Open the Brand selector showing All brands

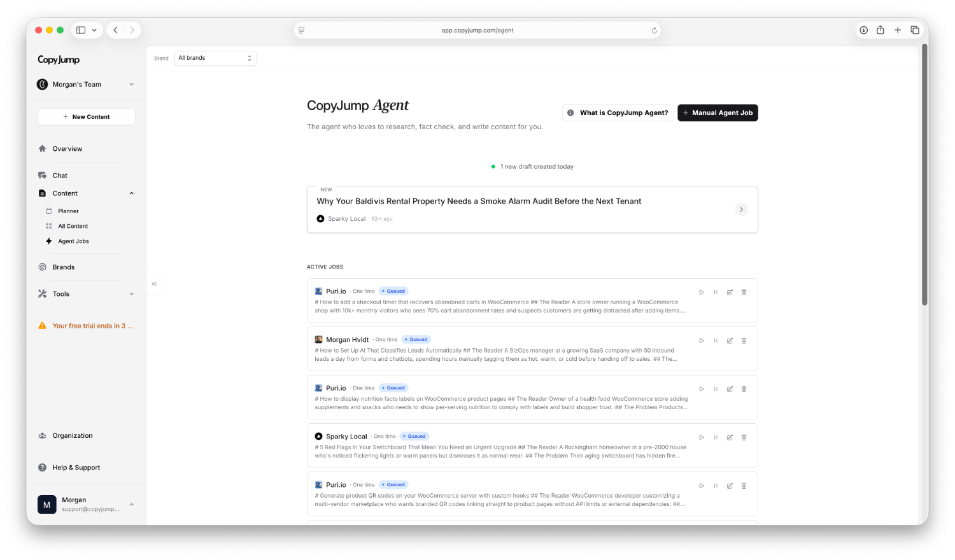tap(215, 58)
